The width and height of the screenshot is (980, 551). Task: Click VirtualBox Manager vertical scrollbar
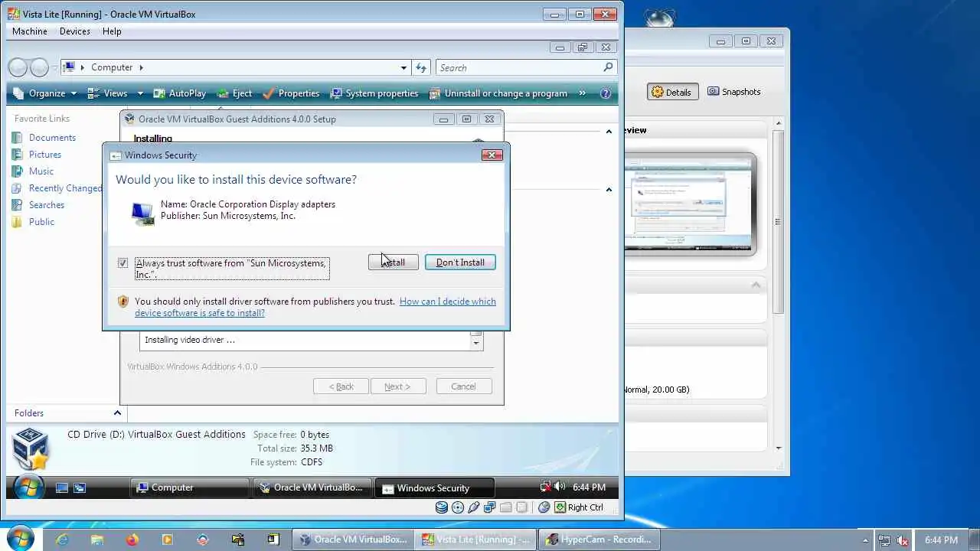[778, 222]
